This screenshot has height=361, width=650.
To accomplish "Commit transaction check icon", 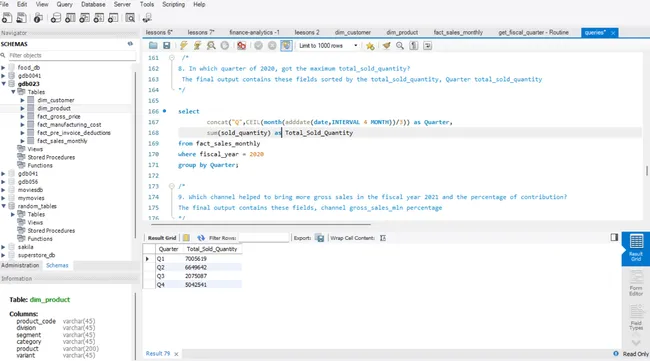I will coord(258,46).
